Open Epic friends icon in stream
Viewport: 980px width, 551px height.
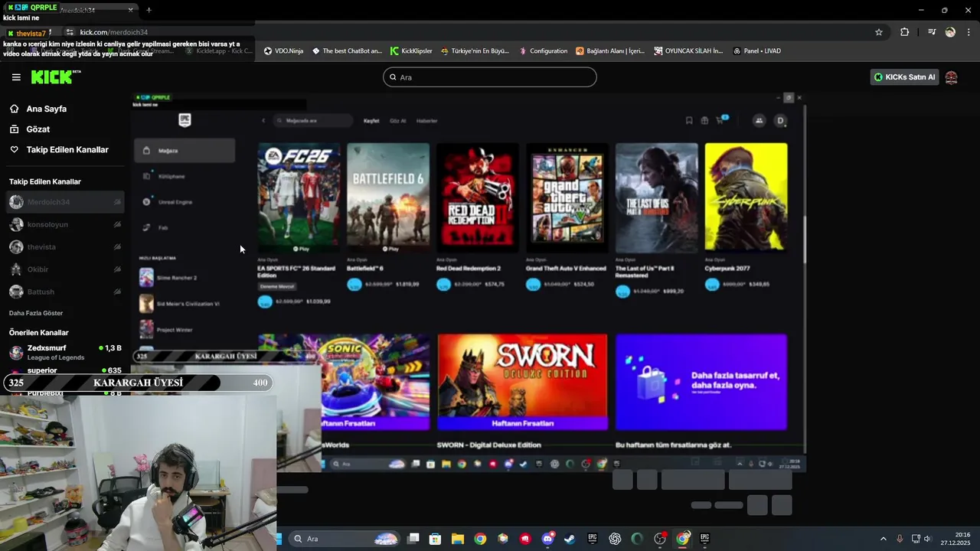click(759, 120)
